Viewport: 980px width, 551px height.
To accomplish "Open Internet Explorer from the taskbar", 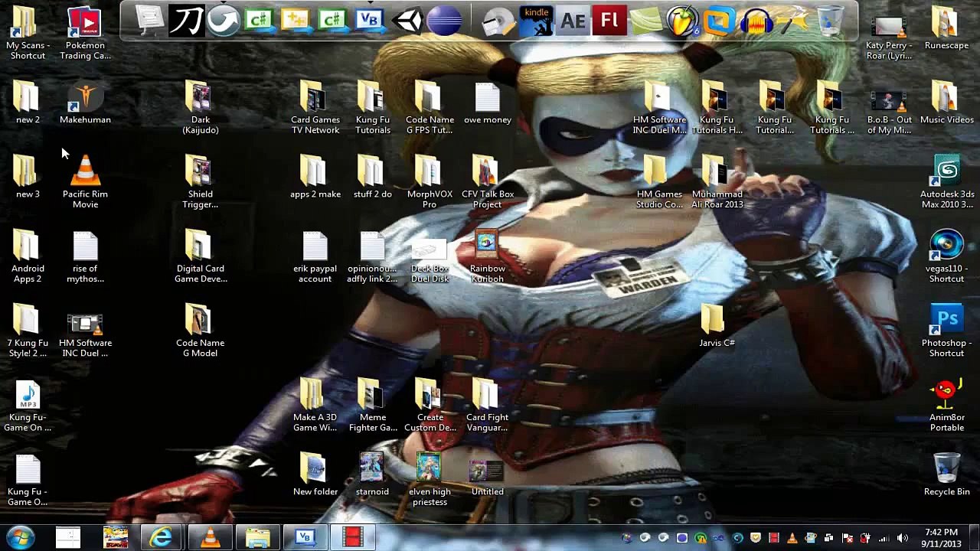I will point(162,538).
